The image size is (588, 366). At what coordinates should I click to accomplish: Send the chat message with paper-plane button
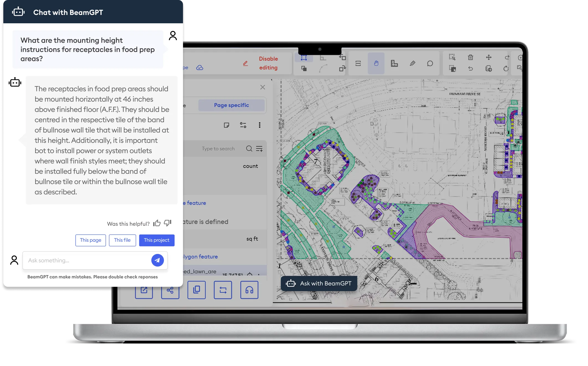pos(157,260)
